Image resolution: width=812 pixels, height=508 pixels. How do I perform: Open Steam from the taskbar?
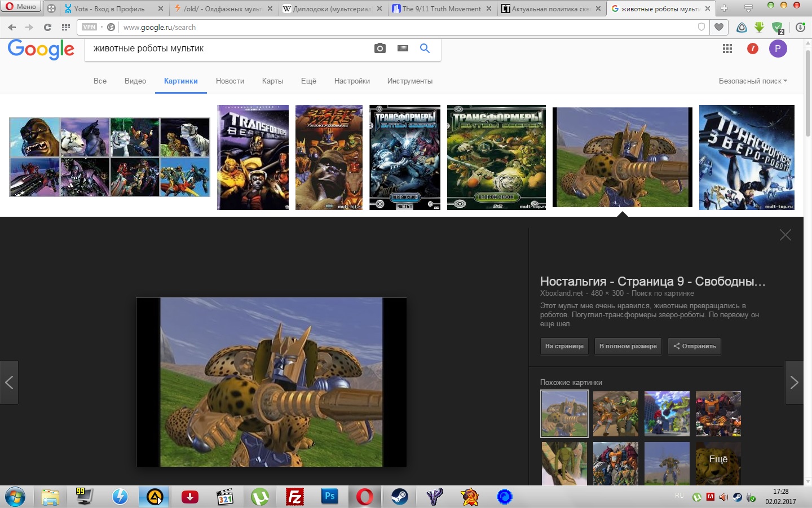pos(400,497)
